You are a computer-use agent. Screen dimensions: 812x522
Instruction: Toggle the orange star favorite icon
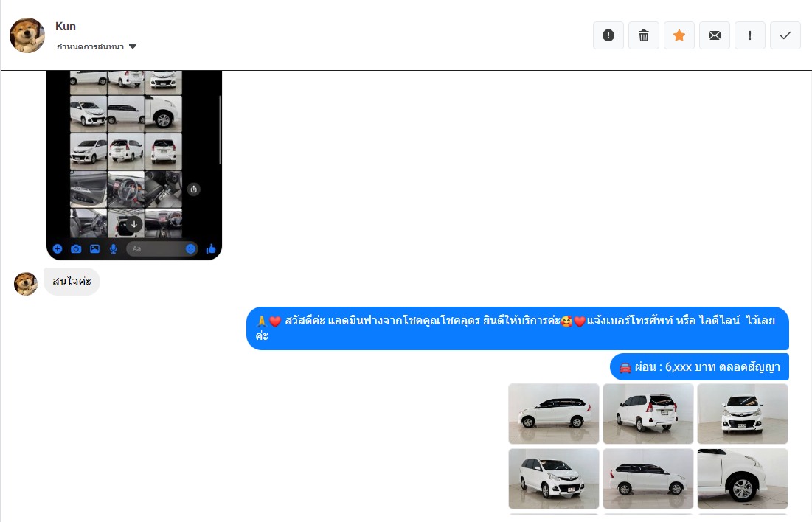[x=679, y=35]
